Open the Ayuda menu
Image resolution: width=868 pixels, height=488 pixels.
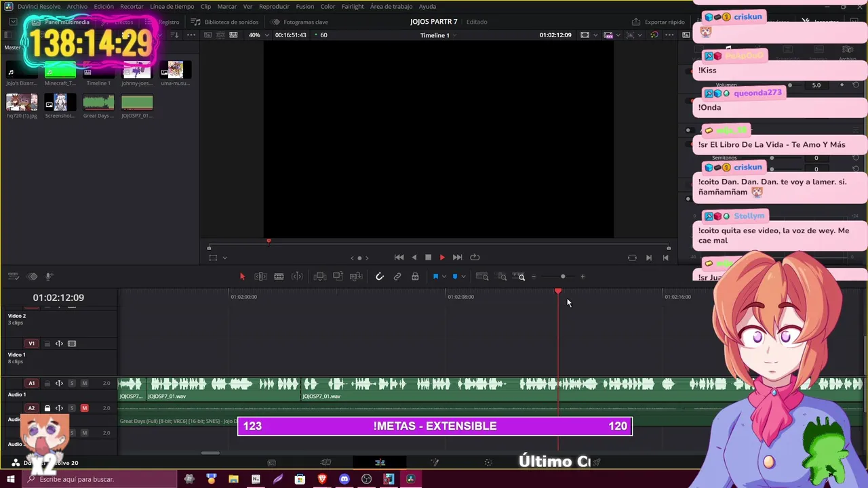click(x=428, y=6)
